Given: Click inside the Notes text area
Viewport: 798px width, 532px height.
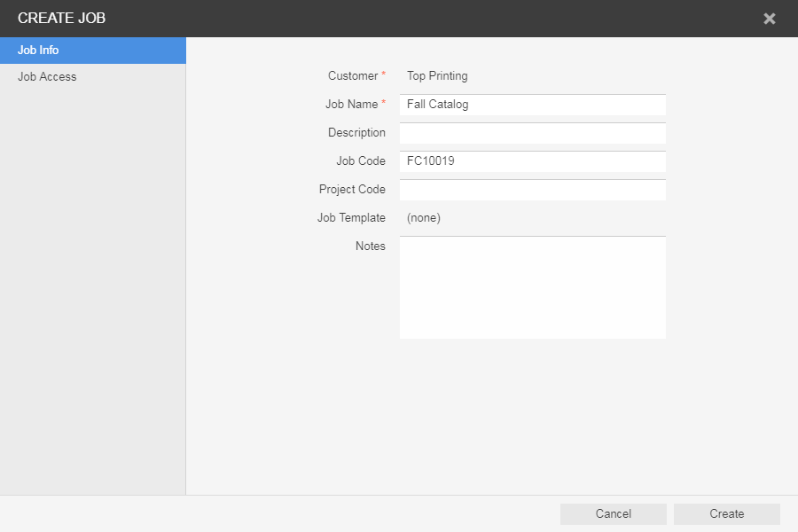Looking at the screenshot, I should [532, 287].
